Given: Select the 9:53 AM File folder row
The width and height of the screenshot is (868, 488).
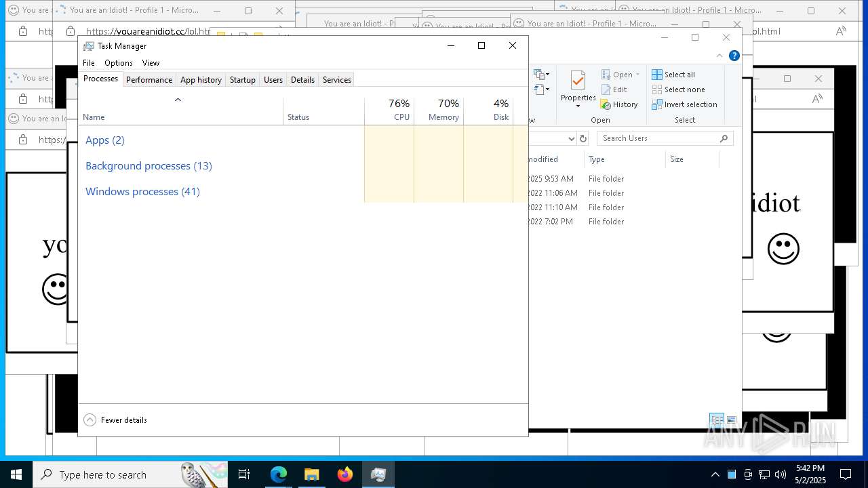Looking at the screenshot, I should point(624,179).
